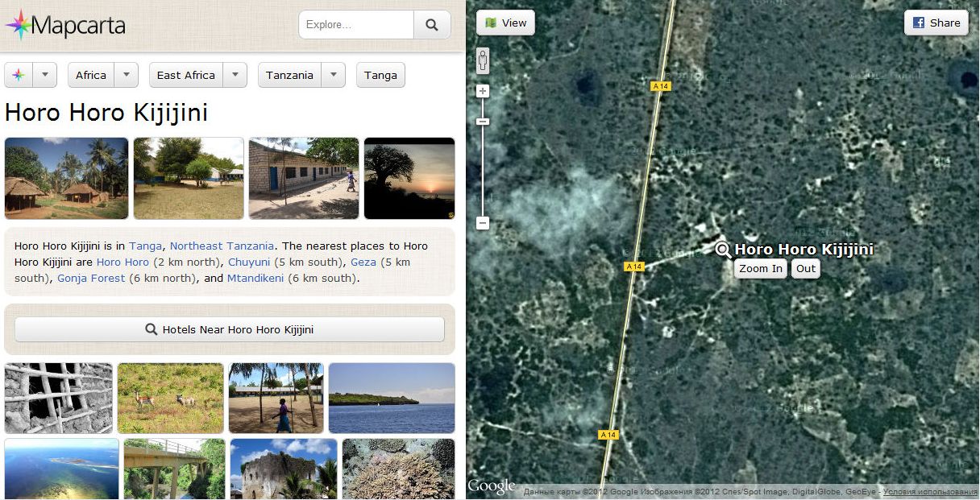This screenshot has height=500, width=980.
Task: Open the woman walking by school thumbnail
Action: 276,398
